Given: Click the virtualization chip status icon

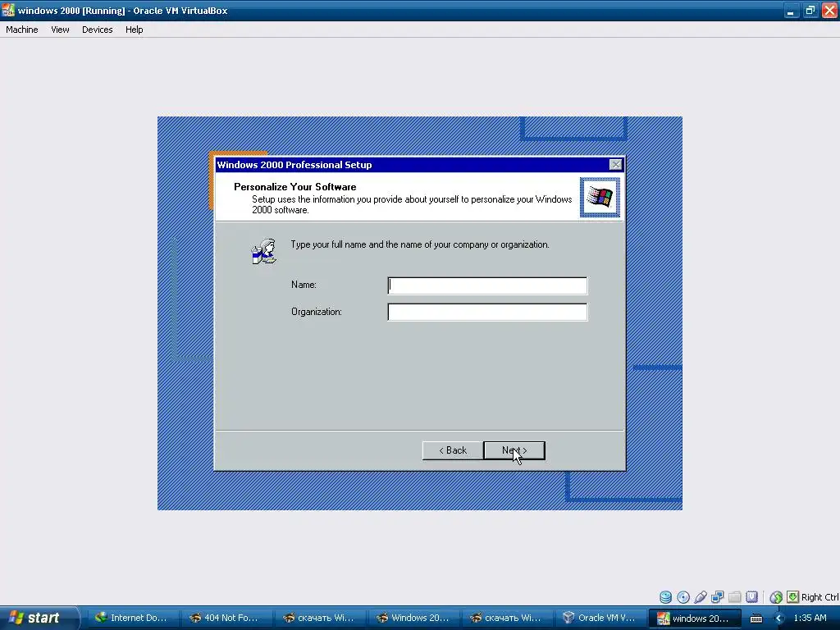Looking at the screenshot, I should tap(752, 597).
